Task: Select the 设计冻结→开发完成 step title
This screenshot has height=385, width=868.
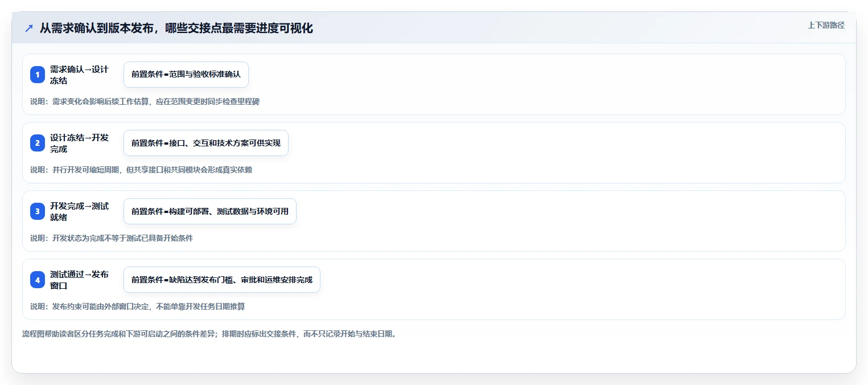Action: tap(79, 143)
